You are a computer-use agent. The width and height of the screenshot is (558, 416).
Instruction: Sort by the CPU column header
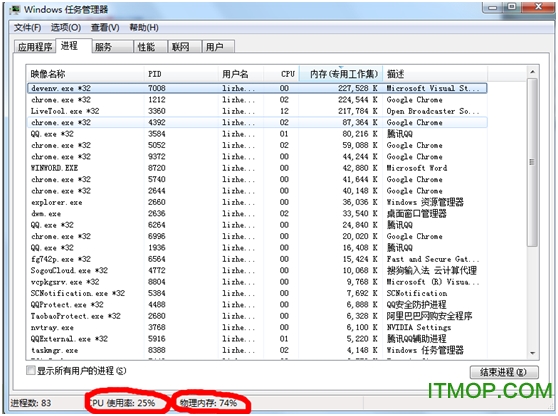pyautogui.click(x=281, y=74)
